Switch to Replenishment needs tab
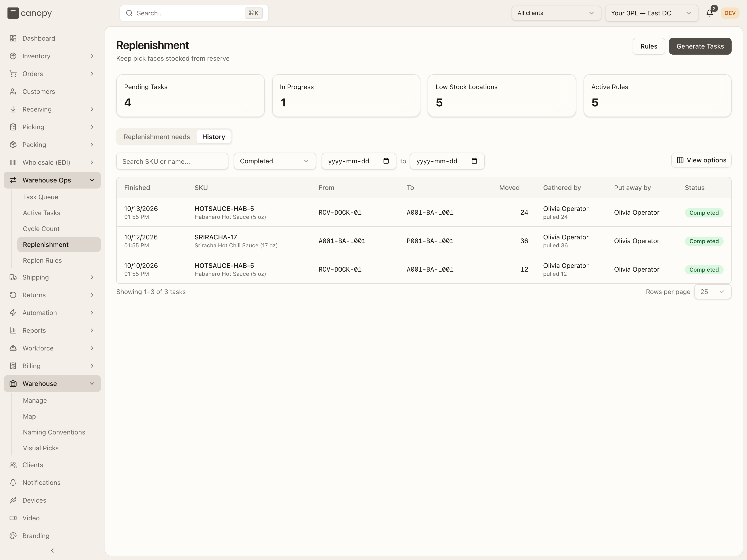747x560 pixels. click(x=157, y=137)
